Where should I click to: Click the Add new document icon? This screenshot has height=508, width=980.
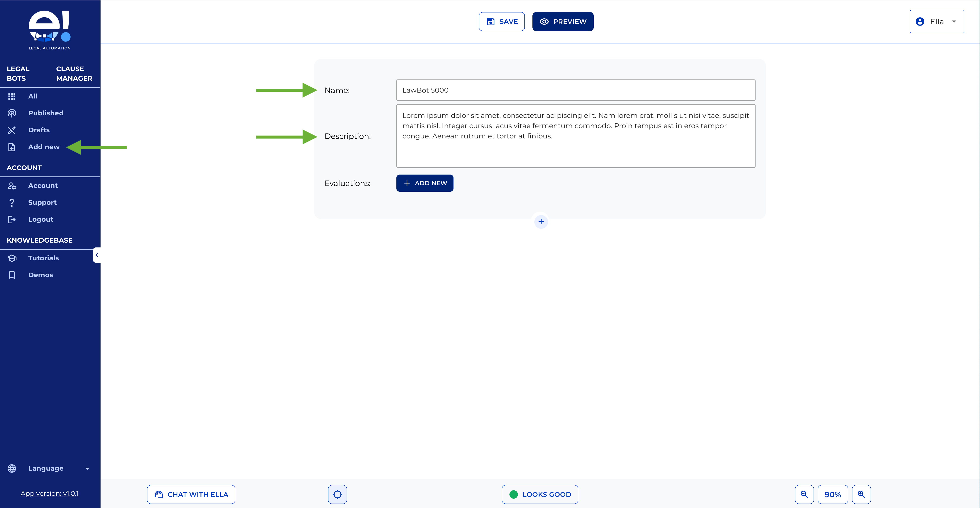[12, 147]
